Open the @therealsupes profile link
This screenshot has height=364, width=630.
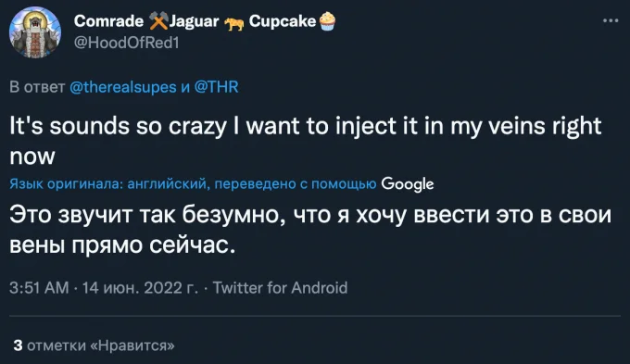pyautogui.click(x=123, y=87)
